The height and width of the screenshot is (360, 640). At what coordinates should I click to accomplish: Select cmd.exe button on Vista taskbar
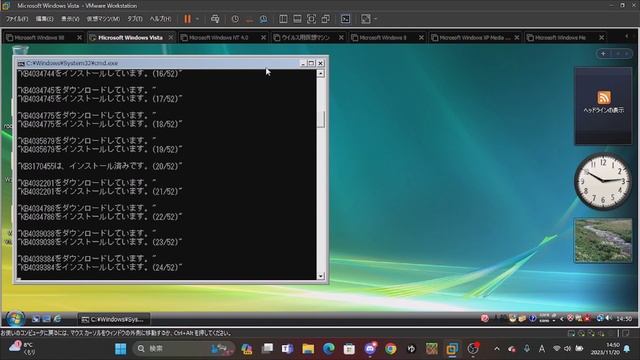pos(114,319)
